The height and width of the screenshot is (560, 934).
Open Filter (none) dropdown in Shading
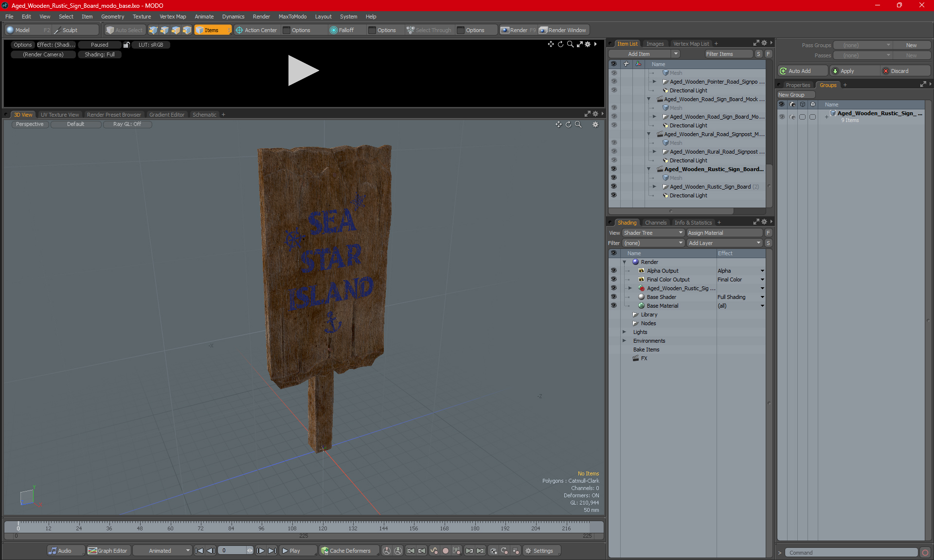[x=653, y=243]
